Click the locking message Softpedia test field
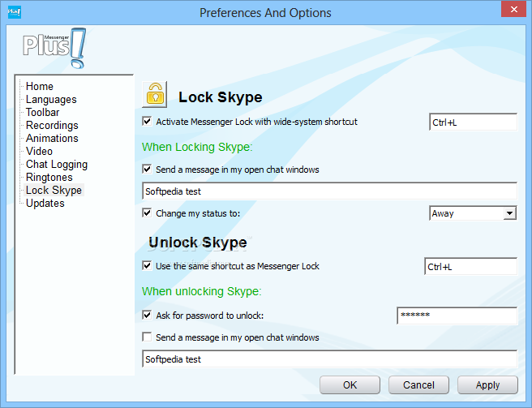This screenshot has width=532, height=408. click(330, 191)
